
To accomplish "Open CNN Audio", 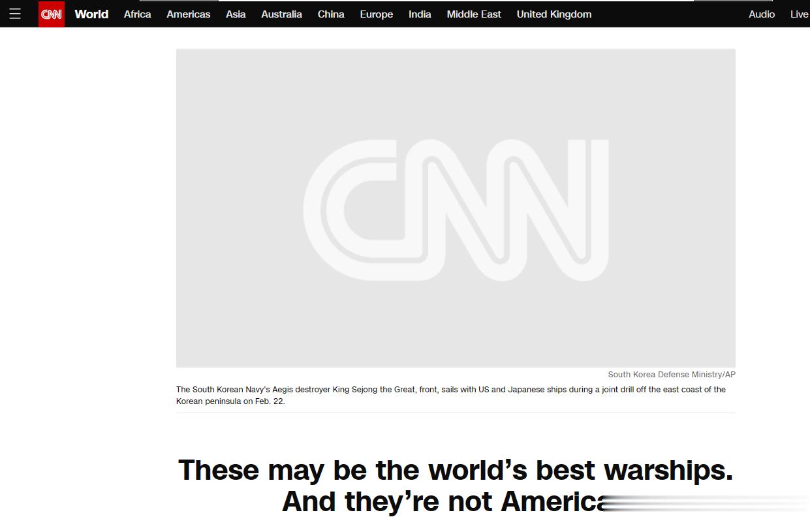I will tap(761, 14).
